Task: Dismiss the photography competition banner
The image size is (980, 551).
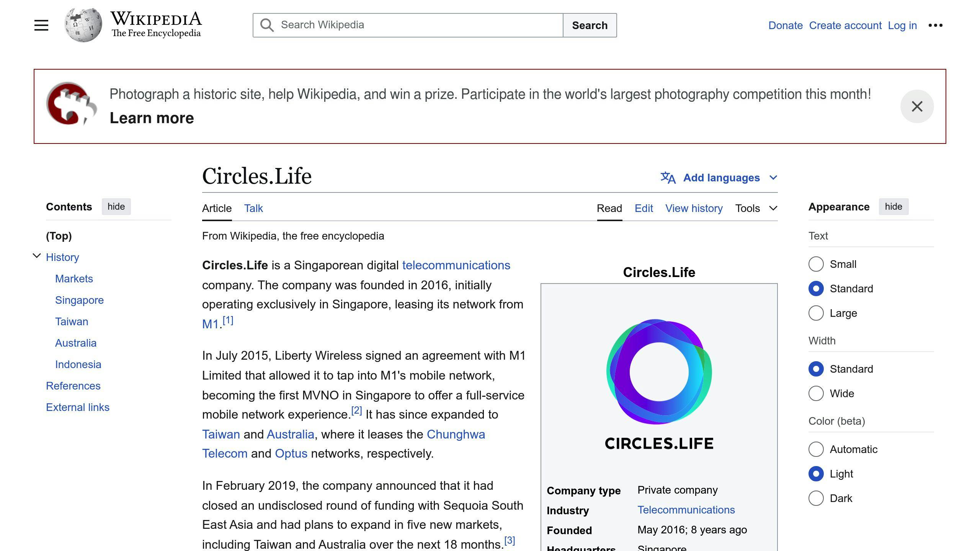Action: (917, 106)
